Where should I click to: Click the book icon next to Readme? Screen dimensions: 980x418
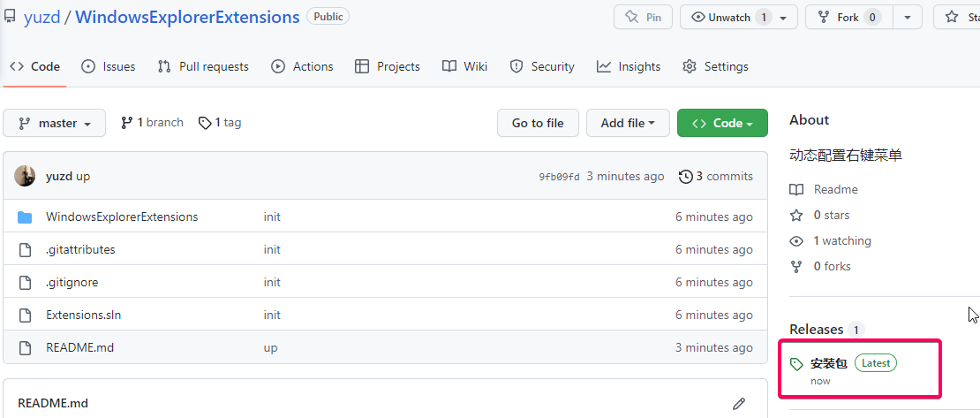coord(796,190)
